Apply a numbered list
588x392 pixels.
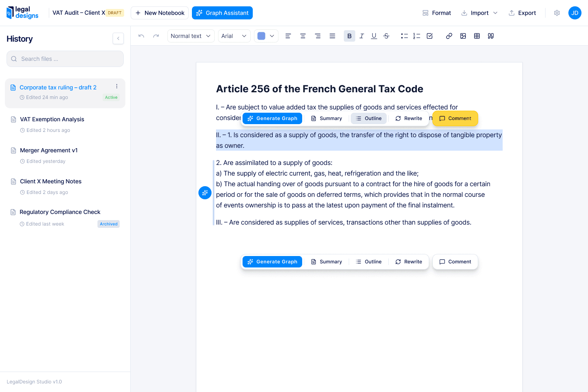point(416,36)
